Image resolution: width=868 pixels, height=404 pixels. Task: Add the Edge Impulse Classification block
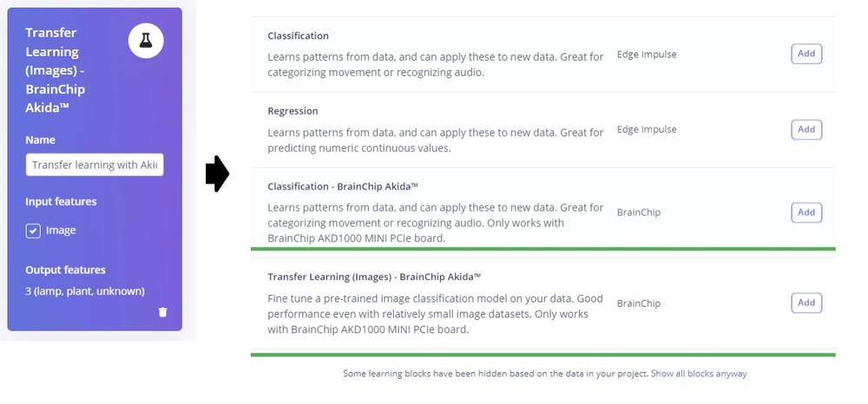tap(806, 54)
